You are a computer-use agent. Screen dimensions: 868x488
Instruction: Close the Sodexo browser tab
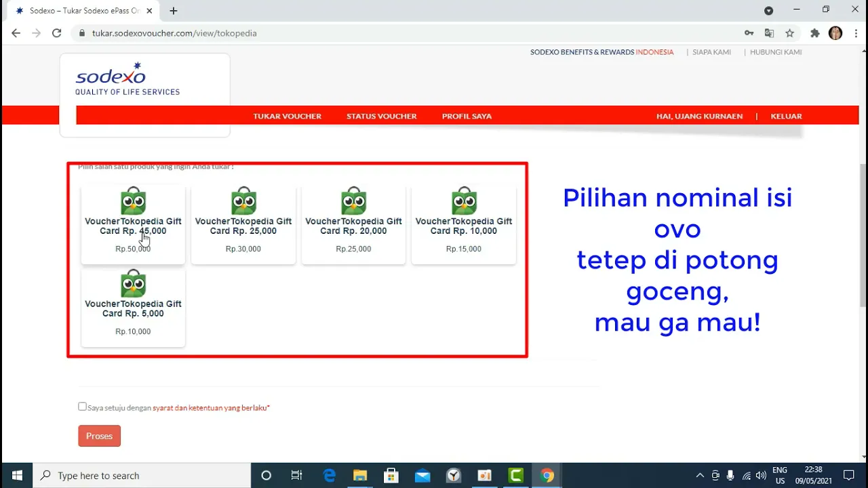(x=149, y=11)
